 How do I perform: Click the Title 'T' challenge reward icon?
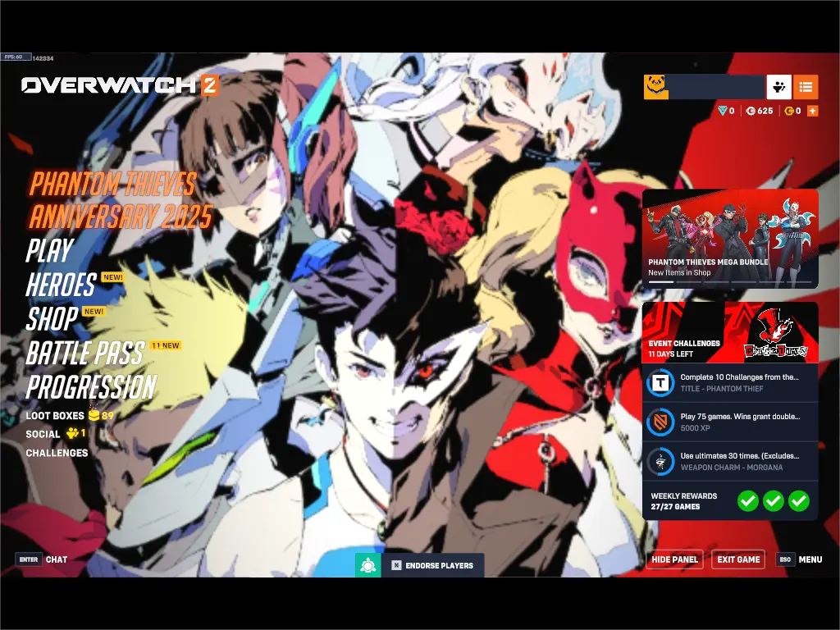pos(660,383)
